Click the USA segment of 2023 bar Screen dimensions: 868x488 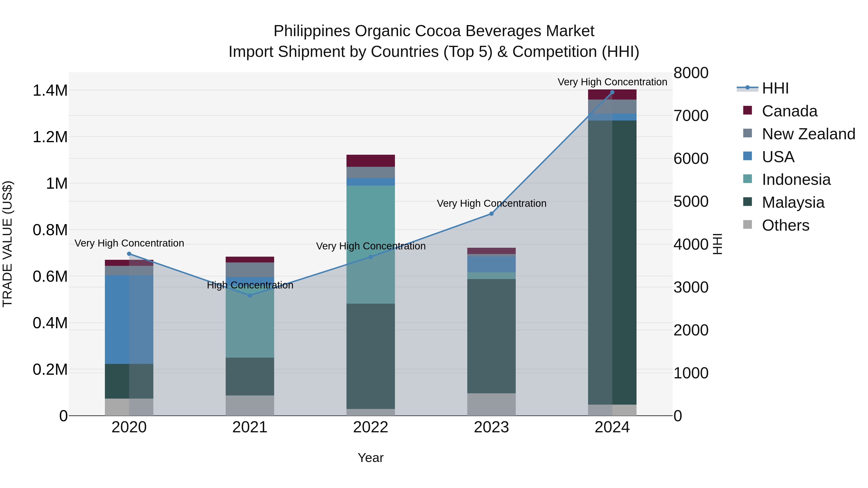tap(491, 264)
